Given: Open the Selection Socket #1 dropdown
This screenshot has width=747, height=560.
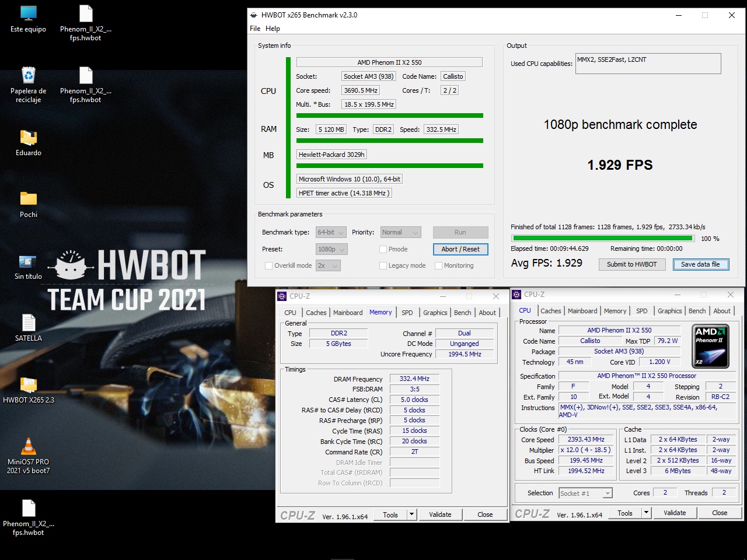Looking at the screenshot, I should tap(585, 494).
